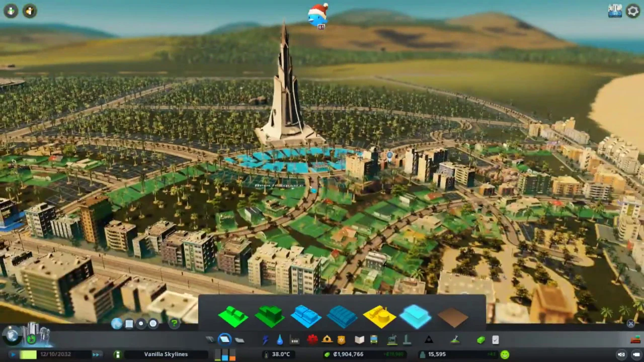Screen dimensions: 644x362
Task: Select the brown de-zone tool
Action: pos(452,316)
